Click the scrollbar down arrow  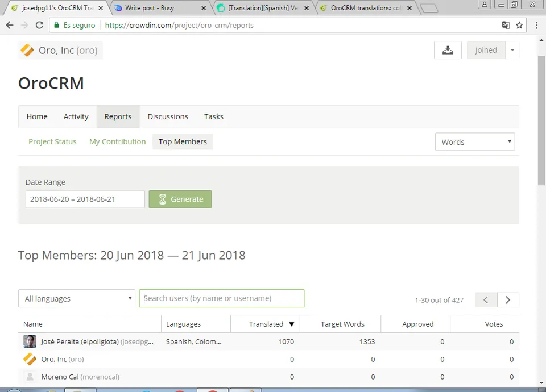coord(541,383)
